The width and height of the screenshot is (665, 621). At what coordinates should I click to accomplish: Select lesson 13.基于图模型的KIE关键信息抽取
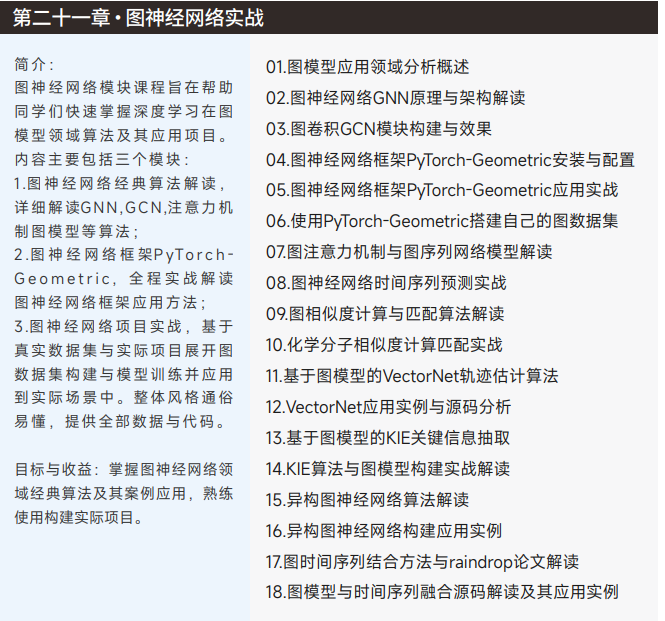388,438
